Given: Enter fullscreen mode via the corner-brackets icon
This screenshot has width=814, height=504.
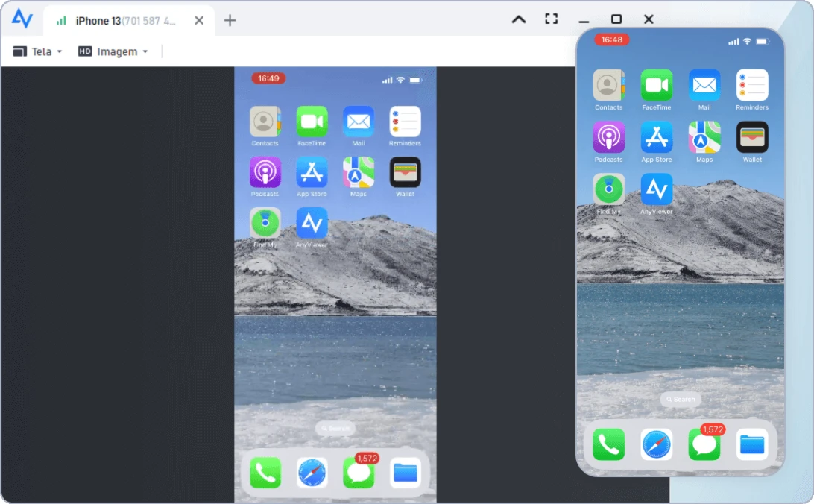Looking at the screenshot, I should tap(551, 19).
